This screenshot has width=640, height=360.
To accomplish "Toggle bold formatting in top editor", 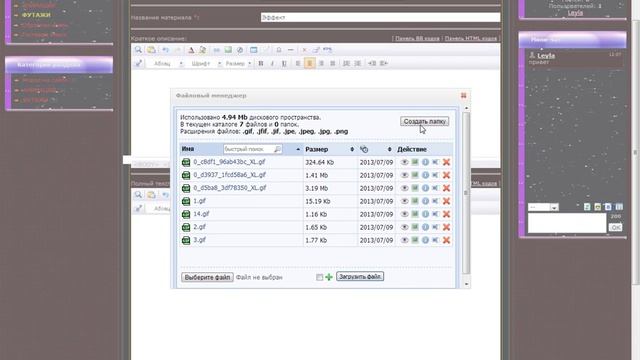I will pos(261,63).
